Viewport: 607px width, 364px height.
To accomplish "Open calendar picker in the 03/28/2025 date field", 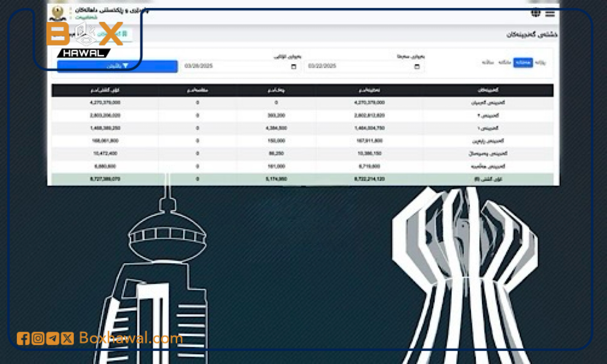I will point(293,66).
